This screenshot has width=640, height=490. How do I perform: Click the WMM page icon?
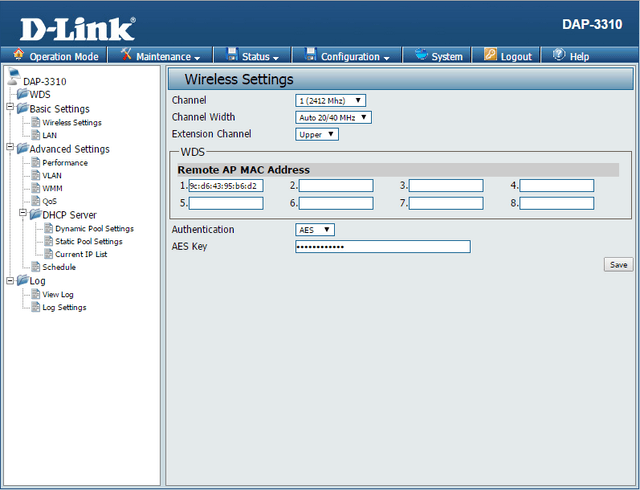pos(36,188)
